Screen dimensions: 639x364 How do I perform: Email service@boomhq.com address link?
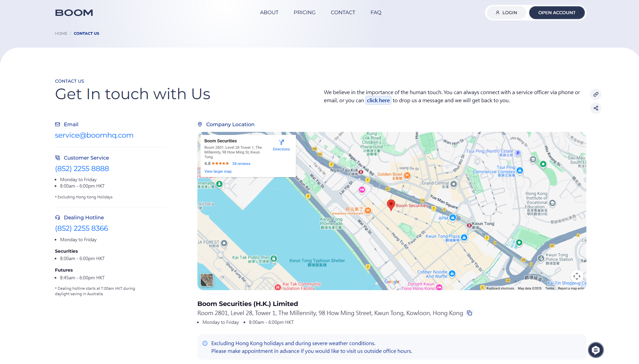coord(94,135)
